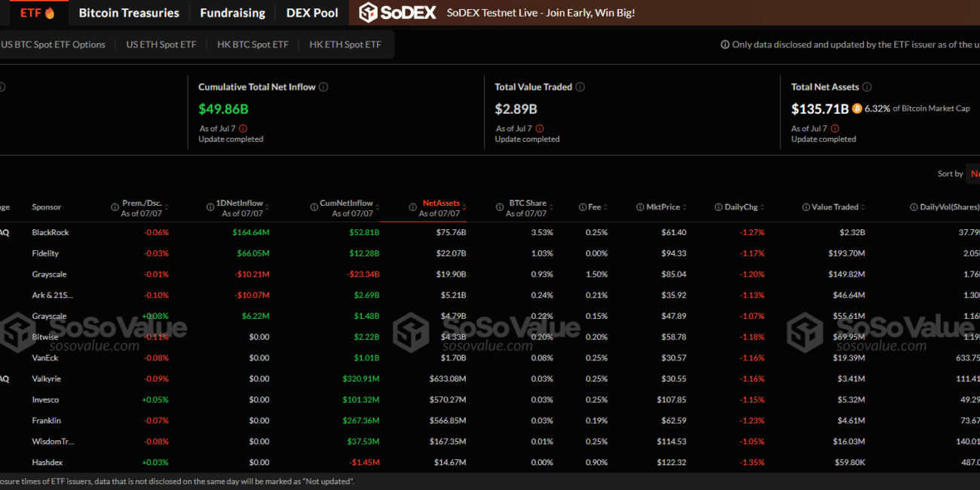Click the Valkyrie sponsor name
The width and height of the screenshot is (980, 490).
click(x=46, y=378)
